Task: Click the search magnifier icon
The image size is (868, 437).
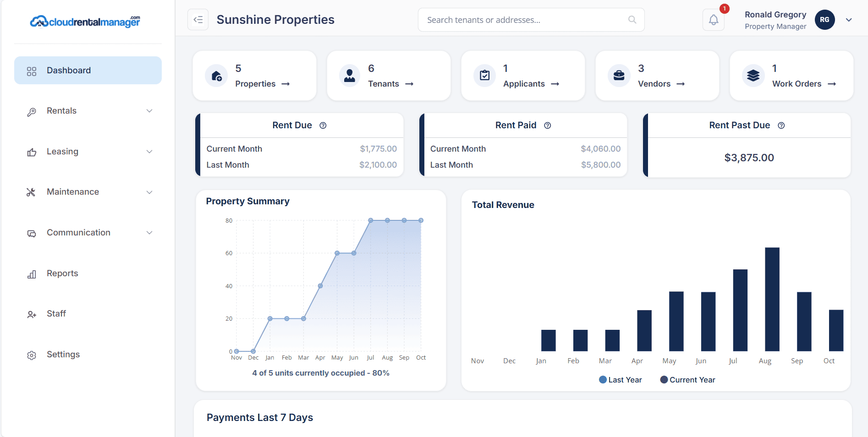Action: click(x=632, y=20)
